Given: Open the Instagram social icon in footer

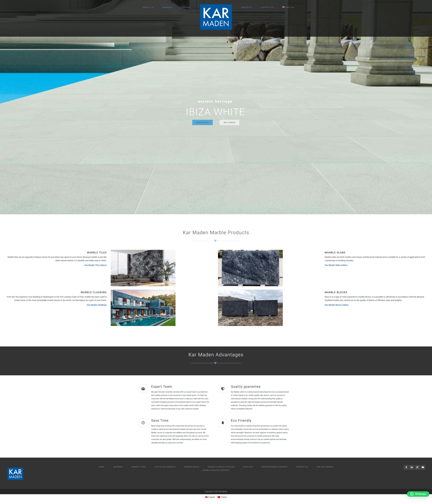Looking at the screenshot, I should pyautogui.click(x=417, y=467).
